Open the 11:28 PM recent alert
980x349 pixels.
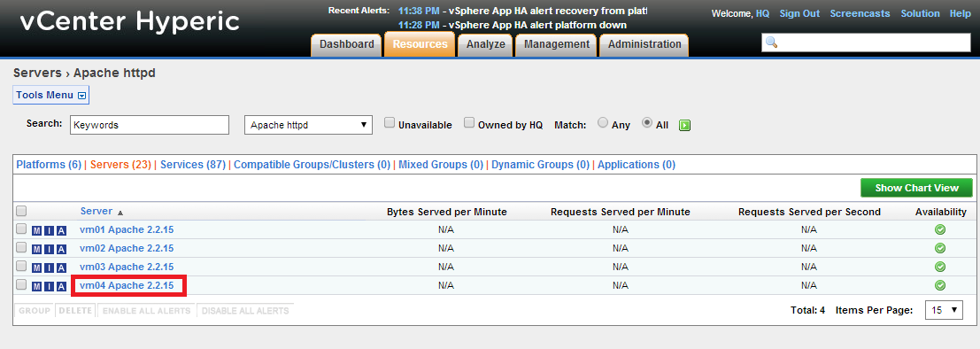pyautogui.click(x=512, y=25)
